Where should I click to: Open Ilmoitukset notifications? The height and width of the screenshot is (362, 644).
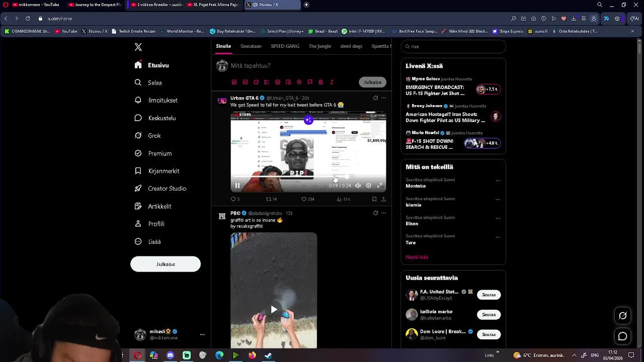point(156,101)
